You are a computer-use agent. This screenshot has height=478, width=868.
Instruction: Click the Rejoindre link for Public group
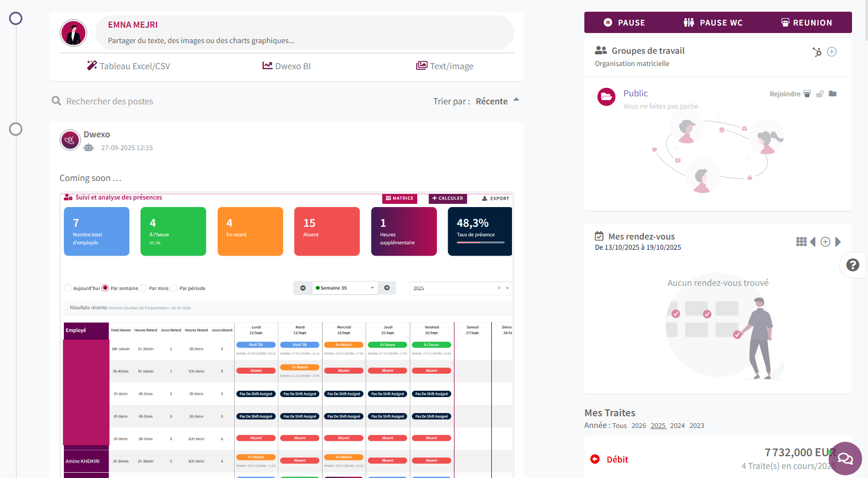(785, 94)
